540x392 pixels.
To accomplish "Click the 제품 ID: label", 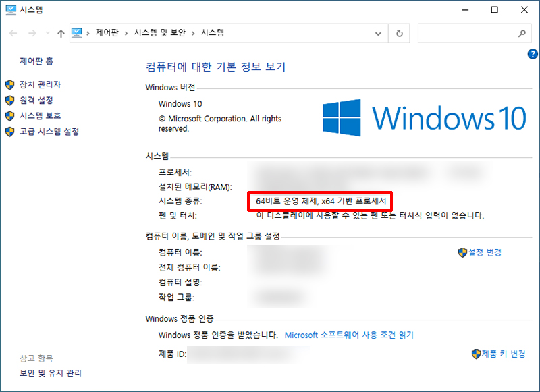I will pyautogui.click(x=173, y=354).
